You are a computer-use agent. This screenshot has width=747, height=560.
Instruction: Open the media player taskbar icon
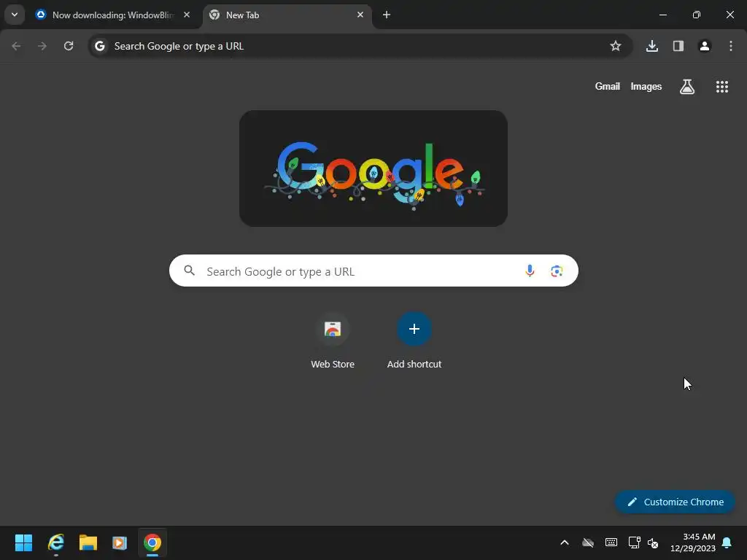[120, 542]
